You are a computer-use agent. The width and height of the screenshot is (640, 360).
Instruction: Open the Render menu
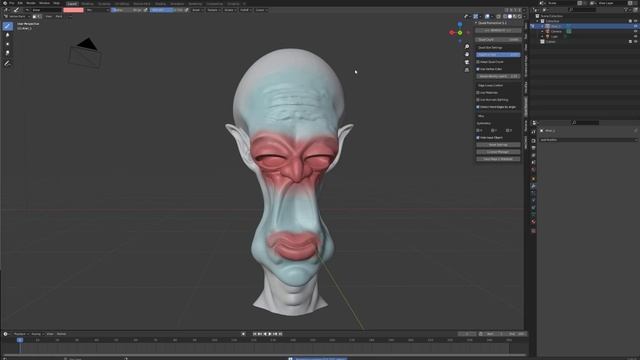click(31, 3)
